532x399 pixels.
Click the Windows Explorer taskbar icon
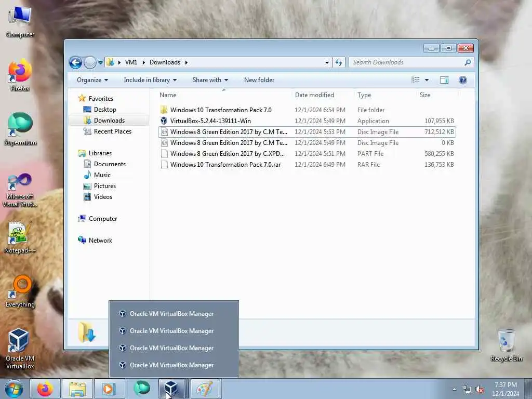(77, 389)
